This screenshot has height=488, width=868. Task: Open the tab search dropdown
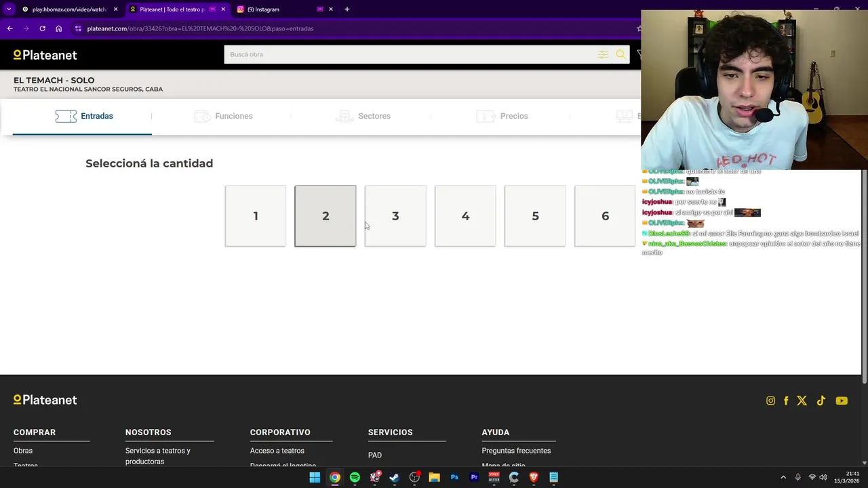(9, 9)
